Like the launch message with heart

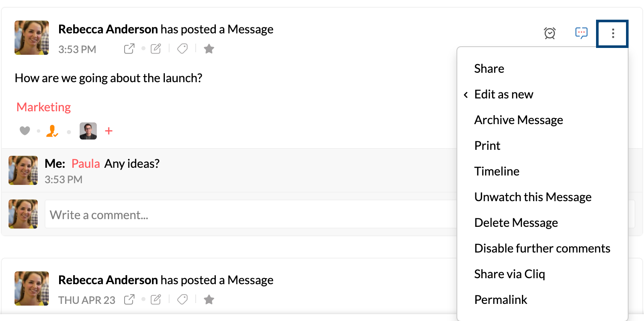25,131
